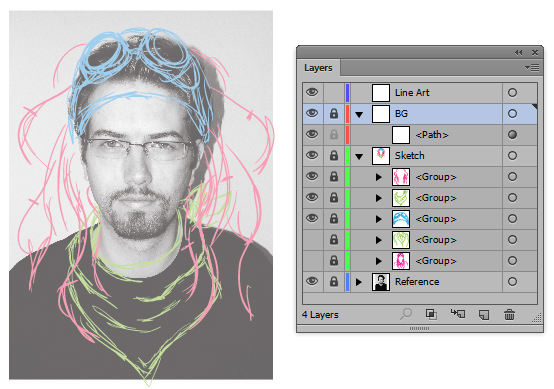Select the <Path> sublayer name
This screenshot has height=389, width=554.
432,135
